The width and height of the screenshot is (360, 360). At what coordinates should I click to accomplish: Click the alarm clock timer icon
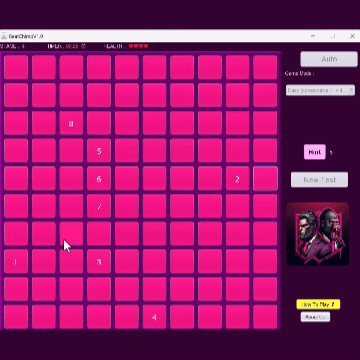(83, 46)
